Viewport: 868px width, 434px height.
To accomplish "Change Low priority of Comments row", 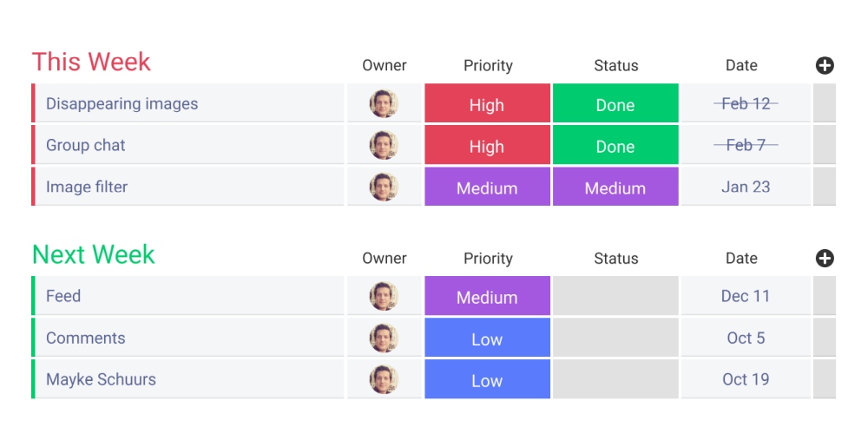I will pyautogui.click(x=487, y=339).
